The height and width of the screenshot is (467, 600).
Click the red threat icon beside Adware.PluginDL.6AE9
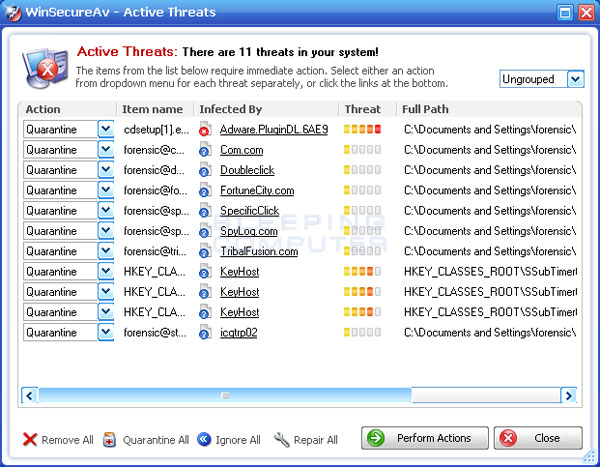click(205, 129)
